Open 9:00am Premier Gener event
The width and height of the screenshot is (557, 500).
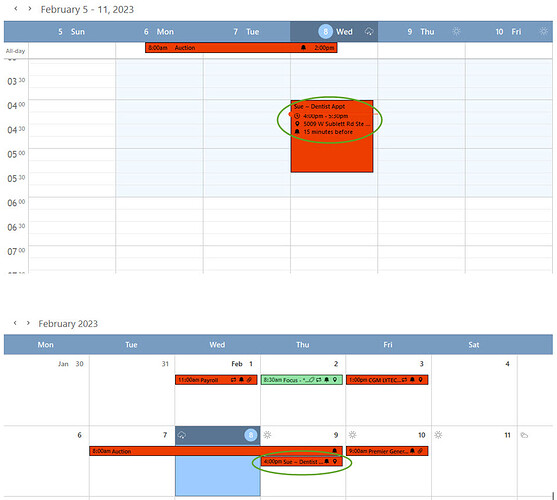click(x=387, y=451)
